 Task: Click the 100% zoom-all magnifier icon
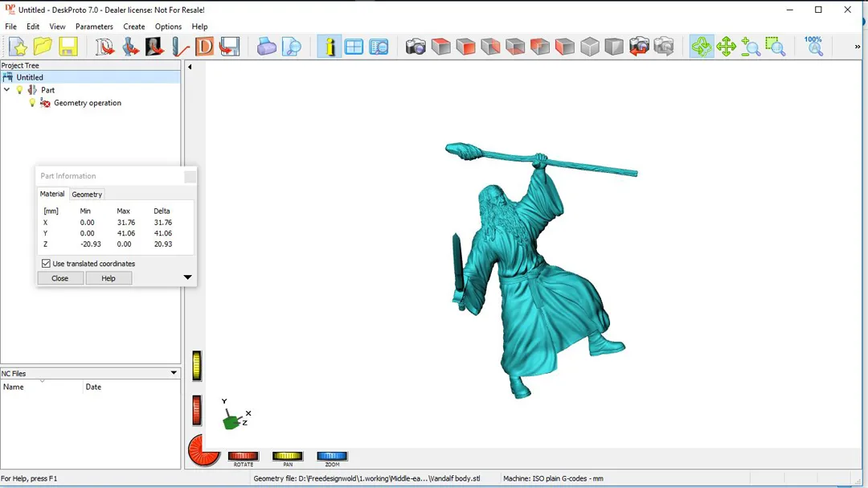[813, 47]
